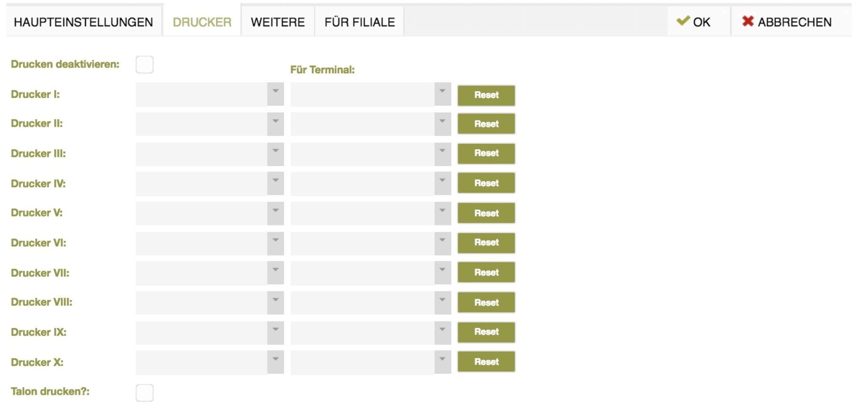
Task: Reset the Drucker VII row
Action: click(486, 273)
